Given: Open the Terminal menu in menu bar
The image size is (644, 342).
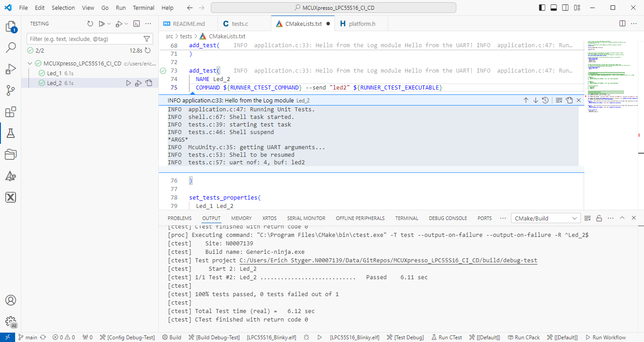Looking at the screenshot, I should click(144, 8).
